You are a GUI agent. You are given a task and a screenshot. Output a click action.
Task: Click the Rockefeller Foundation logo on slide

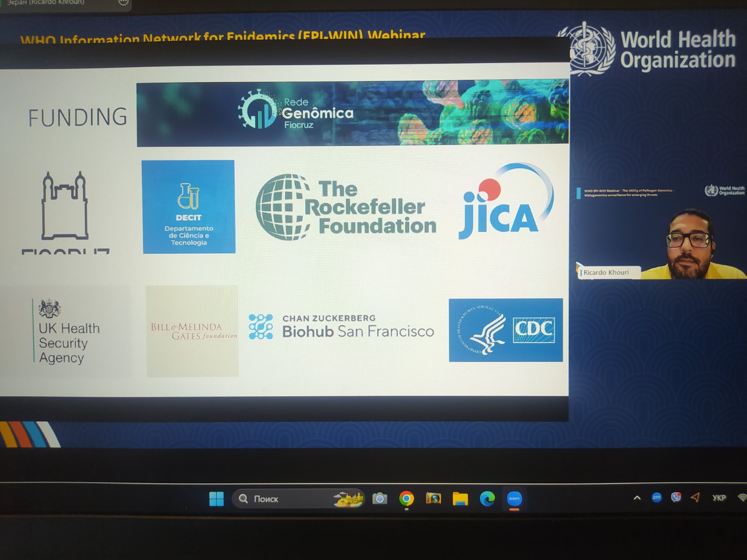coord(346,207)
